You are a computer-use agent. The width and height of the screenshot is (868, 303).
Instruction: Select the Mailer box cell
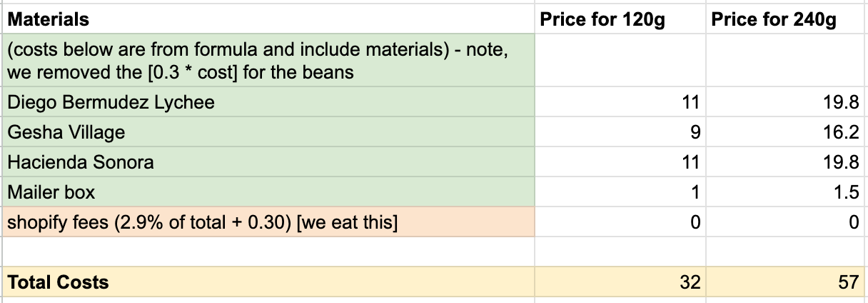(x=269, y=192)
